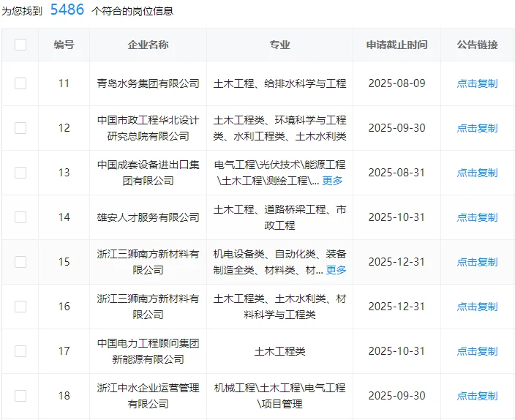The height and width of the screenshot is (420, 515).
Task: Click deadline 2025-09-30 in row 12
Action: [396, 128]
